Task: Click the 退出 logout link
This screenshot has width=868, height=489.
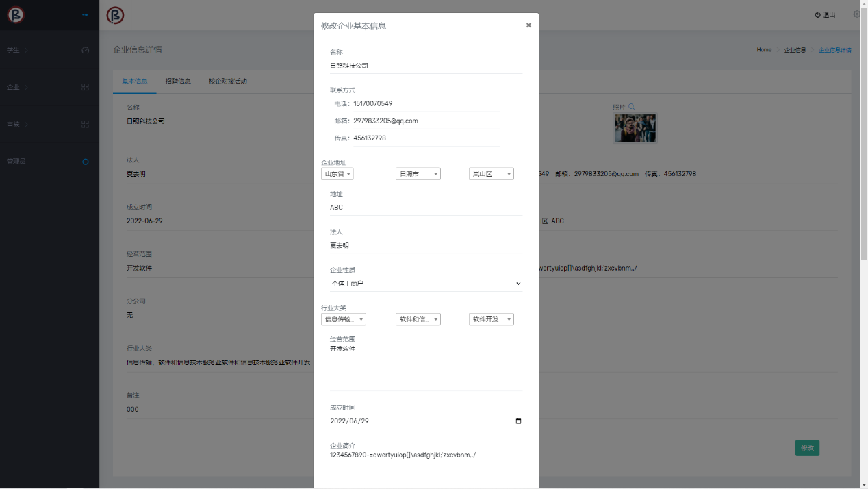Action: [x=826, y=15]
